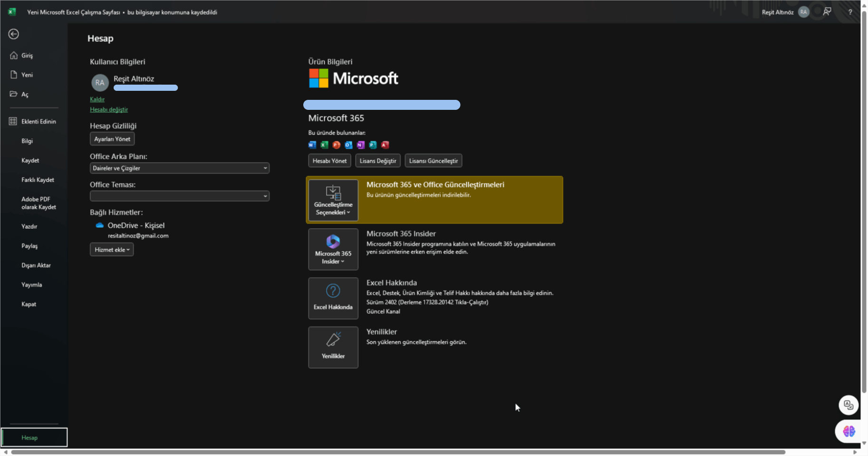Click the horizontal scrollbar at the bottom

[398, 452]
